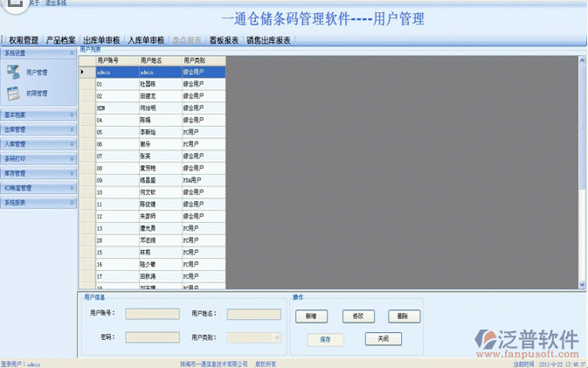The height and width of the screenshot is (368, 588).
Task: Click the 权限管理 toolbar tab
Action: (24, 40)
